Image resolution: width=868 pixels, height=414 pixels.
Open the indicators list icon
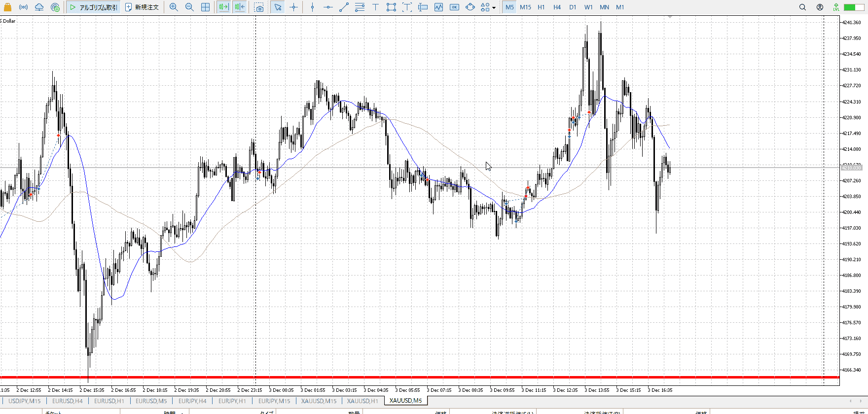coord(438,7)
